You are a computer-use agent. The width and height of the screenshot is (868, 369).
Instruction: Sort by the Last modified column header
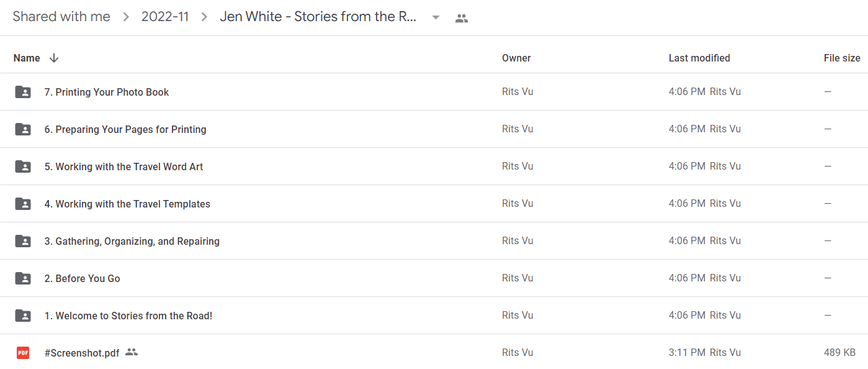coord(699,58)
